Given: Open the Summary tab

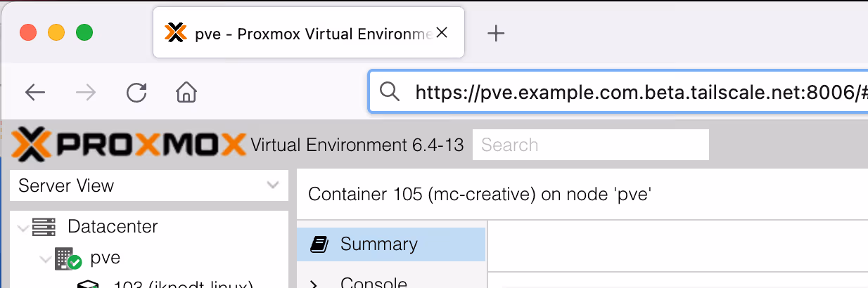Looking at the screenshot, I should coord(378,244).
